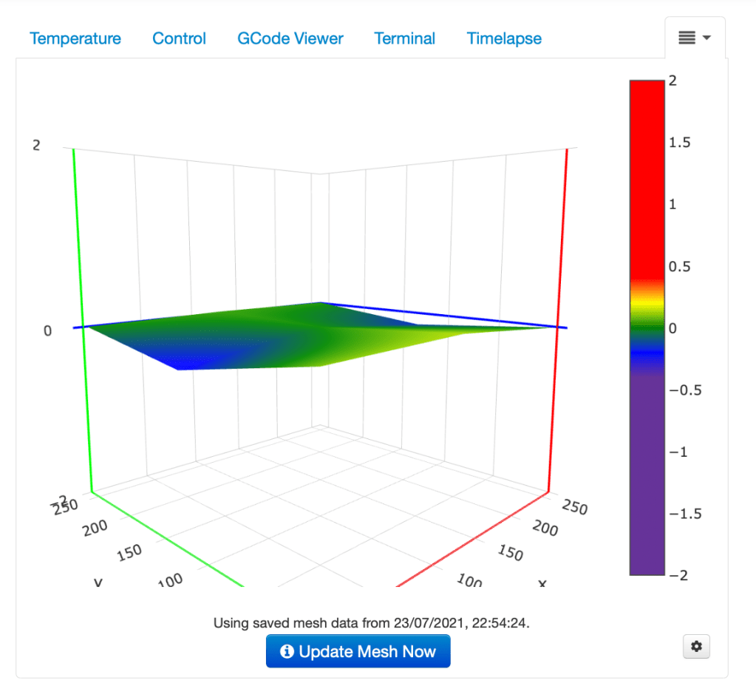756x700 pixels.
Task: Click the purple section of the color scale
Action: 647,473
